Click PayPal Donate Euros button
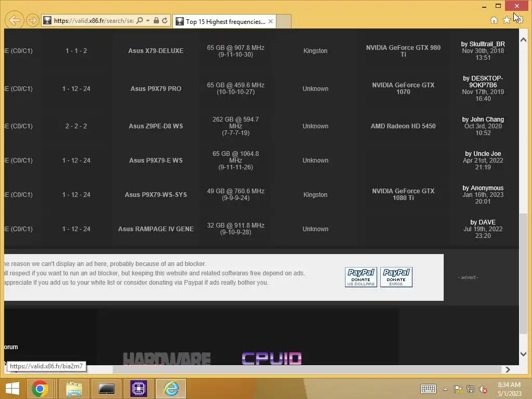Image resolution: width=532 pixels, height=399 pixels. [396, 277]
